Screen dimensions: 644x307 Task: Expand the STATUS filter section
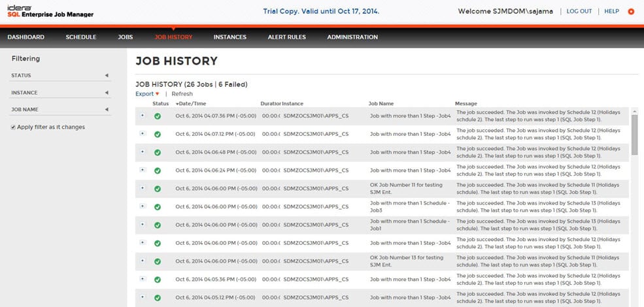point(107,76)
